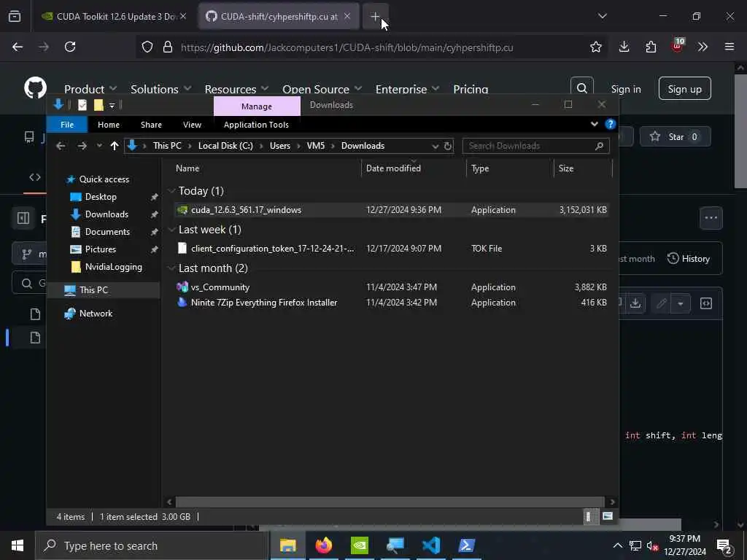Click the Explorer horizontal scrollbar

click(390, 502)
